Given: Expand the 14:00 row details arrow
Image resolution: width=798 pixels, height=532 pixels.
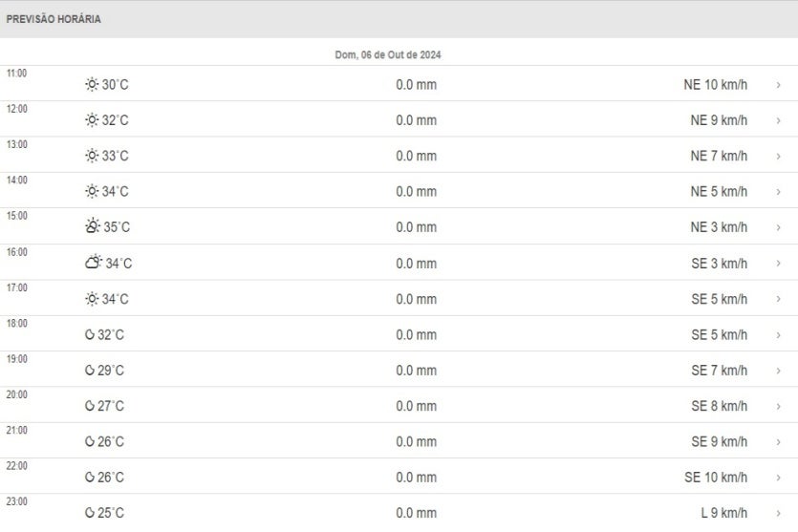Looking at the screenshot, I should point(778,192).
